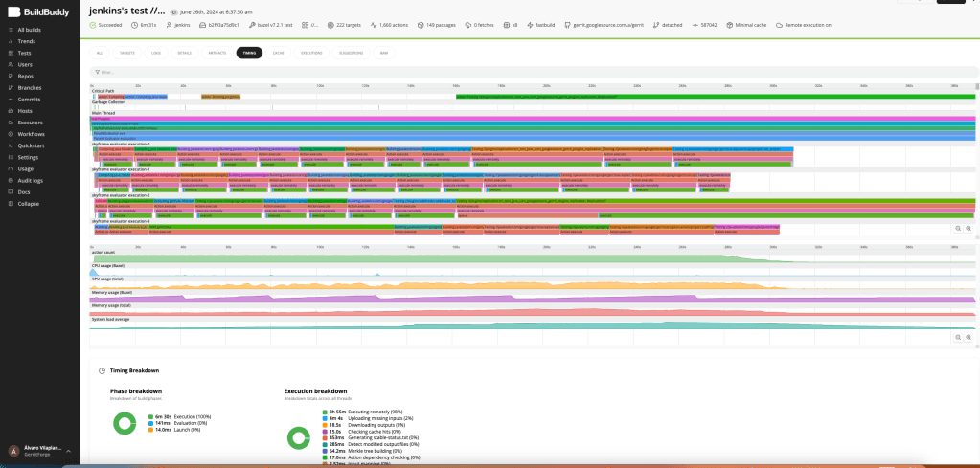Screen dimensions: 980x468
Task: Open the Artifacts tab
Action: pos(217,53)
